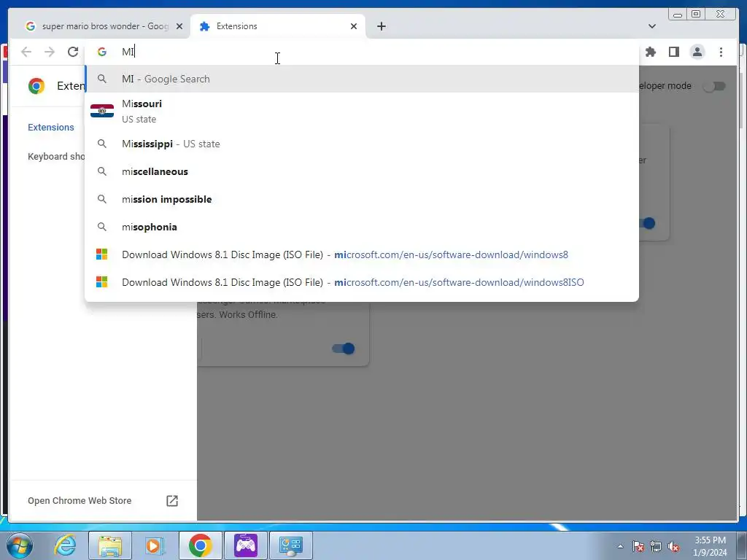The width and height of the screenshot is (747, 560).
Task: Open the Windows Start button
Action: tap(20, 545)
